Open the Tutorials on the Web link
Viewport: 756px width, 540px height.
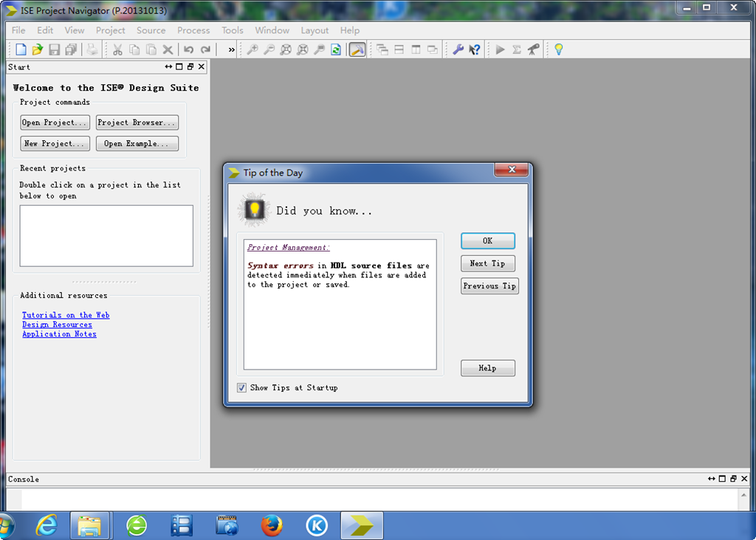[x=66, y=315]
